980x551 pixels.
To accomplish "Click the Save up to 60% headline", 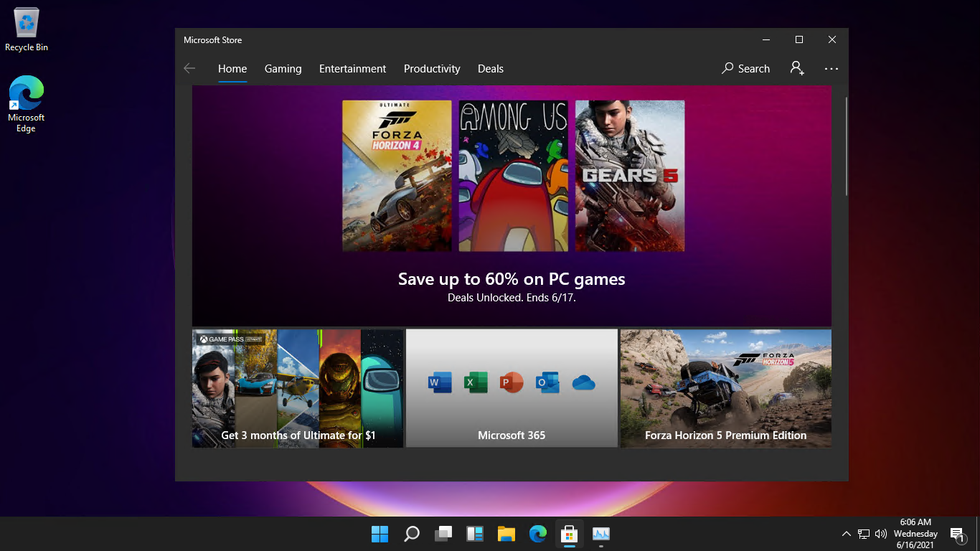I will click(x=512, y=279).
